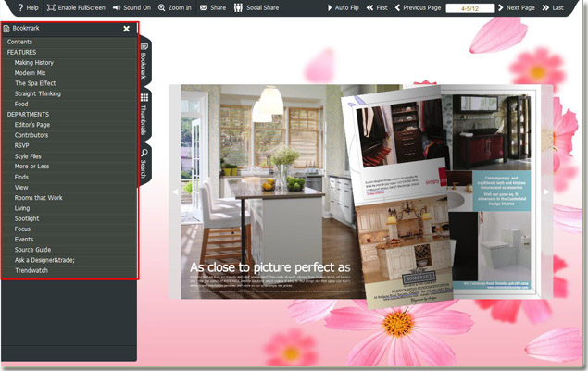Open the Search side tab
The height and width of the screenshot is (371, 588).
144,164
